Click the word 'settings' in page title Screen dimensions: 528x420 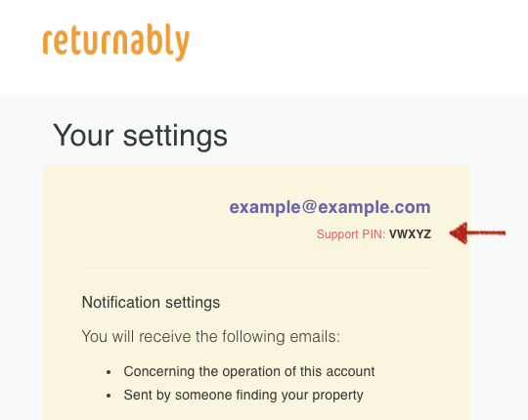coord(175,136)
